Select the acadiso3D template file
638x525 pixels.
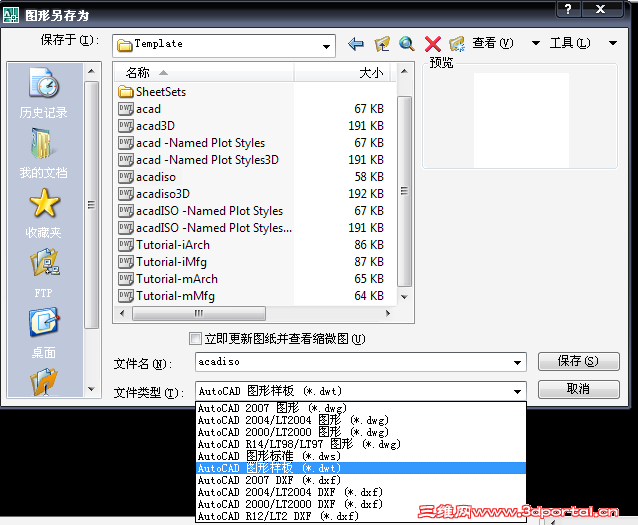click(154, 194)
